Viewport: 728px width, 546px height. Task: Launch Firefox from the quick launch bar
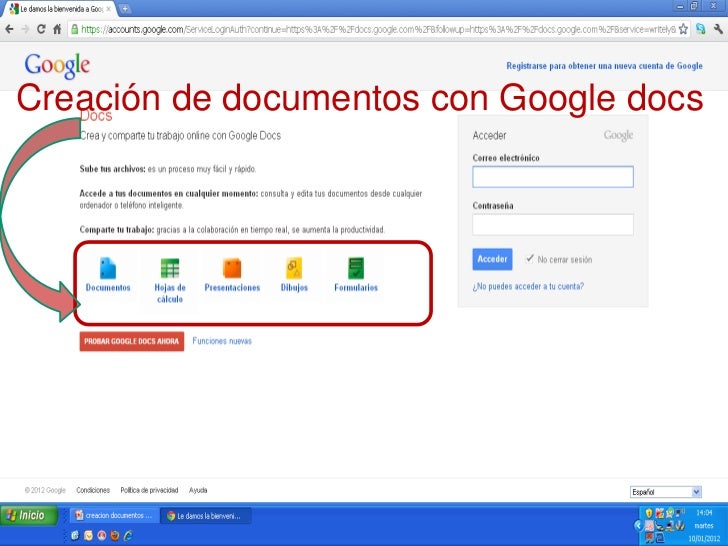114,535
